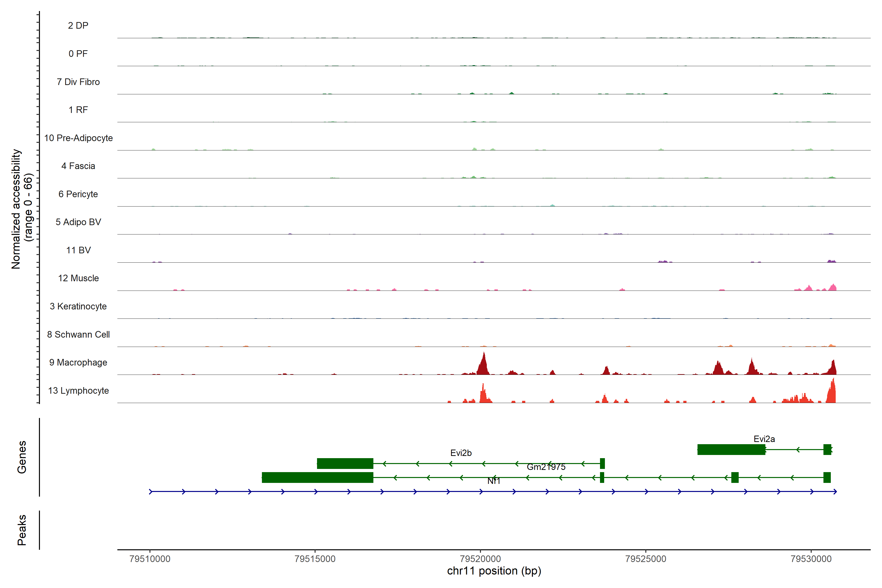This screenshot has height=588, width=882.
Task: Click the Gm21975 gene label
Action: (x=546, y=467)
